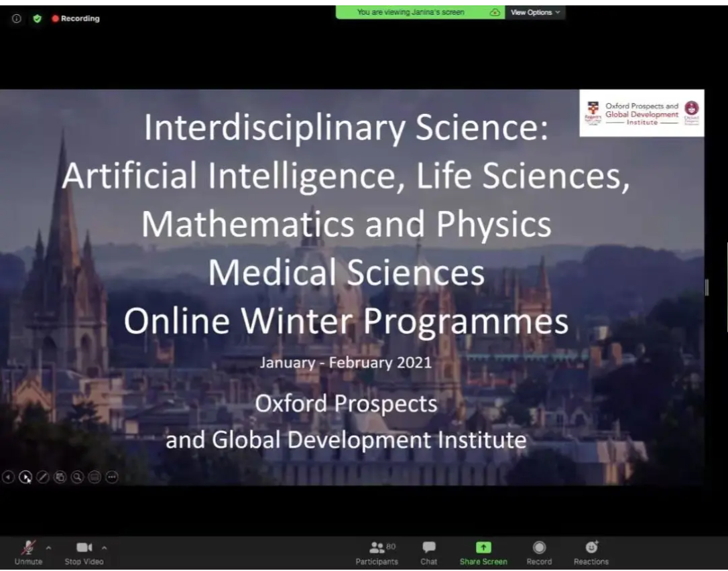
Task: Click the cloud icon in the green sharing banner
Action: click(x=495, y=13)
